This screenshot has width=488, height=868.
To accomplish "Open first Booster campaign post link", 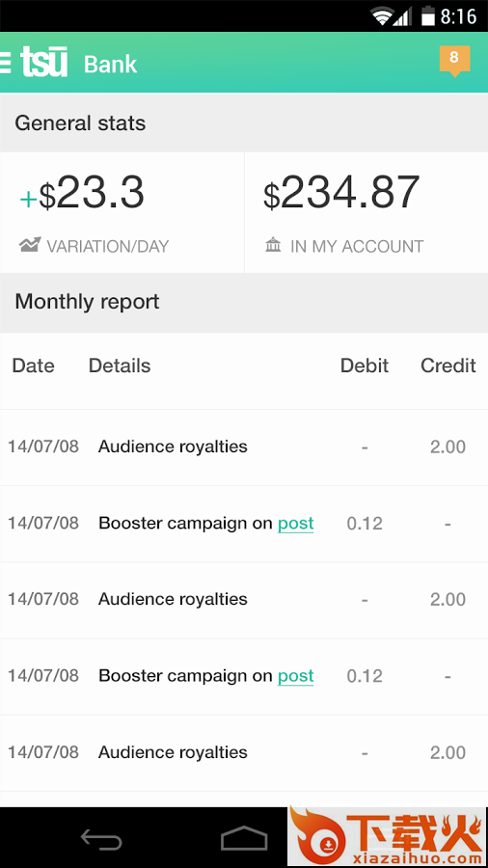I will coord(295,523).
